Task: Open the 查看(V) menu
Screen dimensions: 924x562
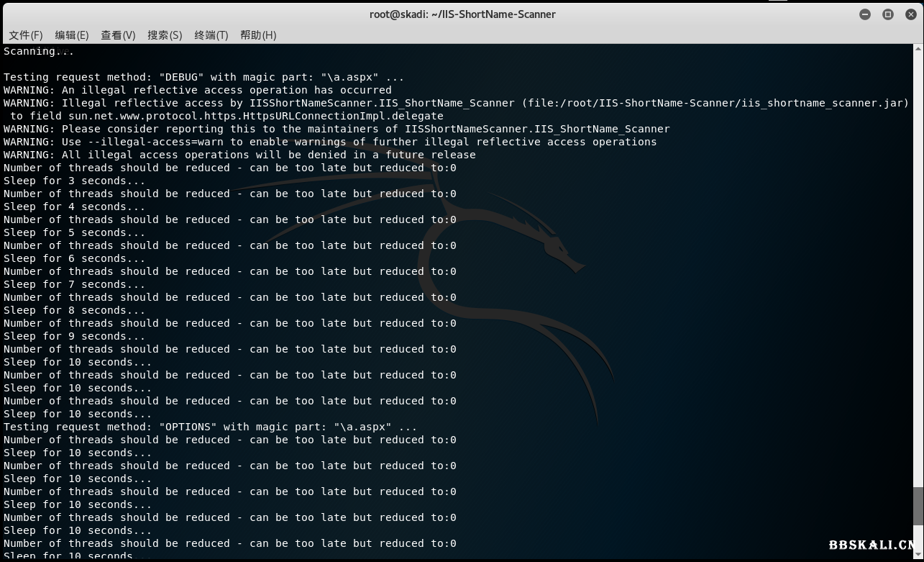Action: point(118,35)
